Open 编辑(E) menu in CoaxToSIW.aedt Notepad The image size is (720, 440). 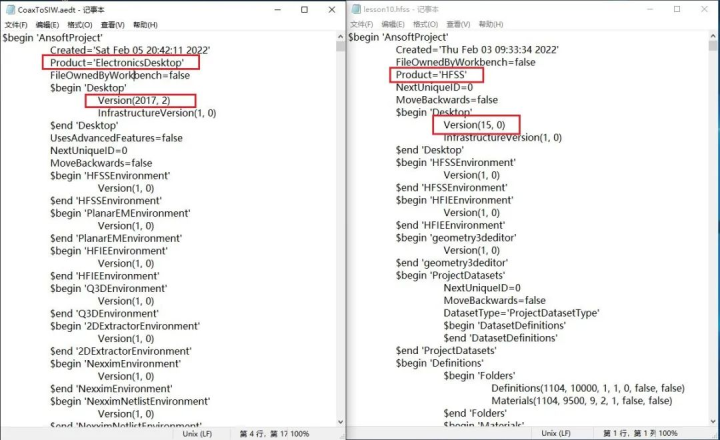pyautogui.click(x=47, y=25)
